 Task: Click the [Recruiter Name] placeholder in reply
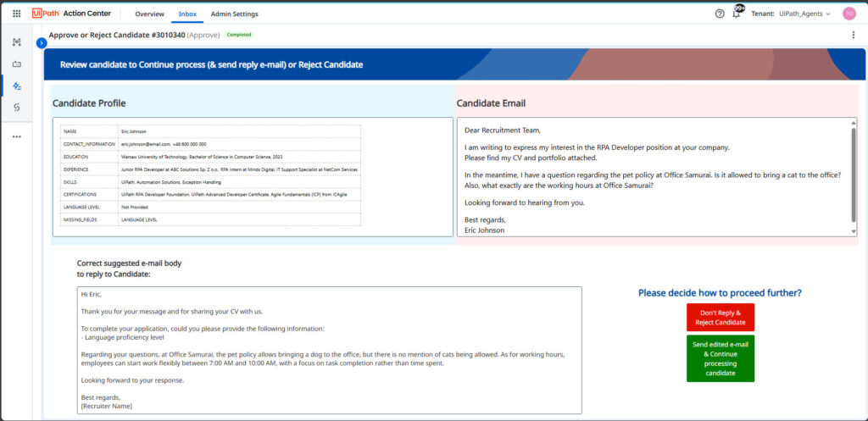pyautogui.click(x=107, y=406)
